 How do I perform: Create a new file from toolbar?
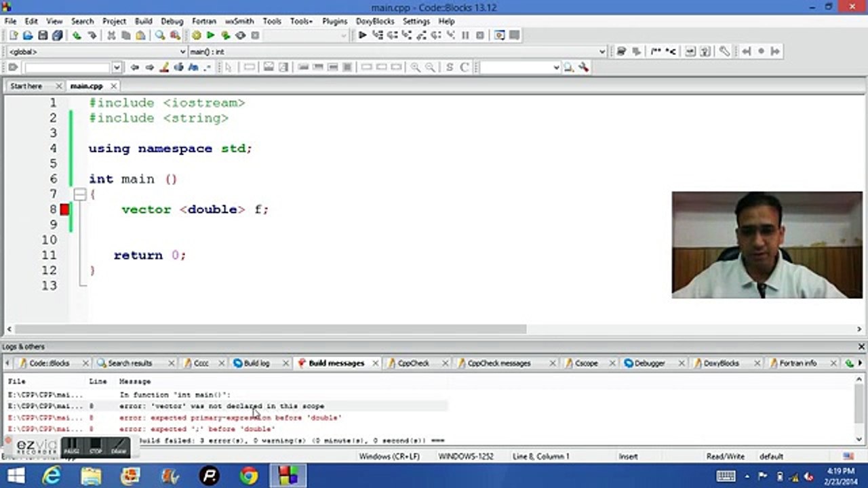(13, 35)
